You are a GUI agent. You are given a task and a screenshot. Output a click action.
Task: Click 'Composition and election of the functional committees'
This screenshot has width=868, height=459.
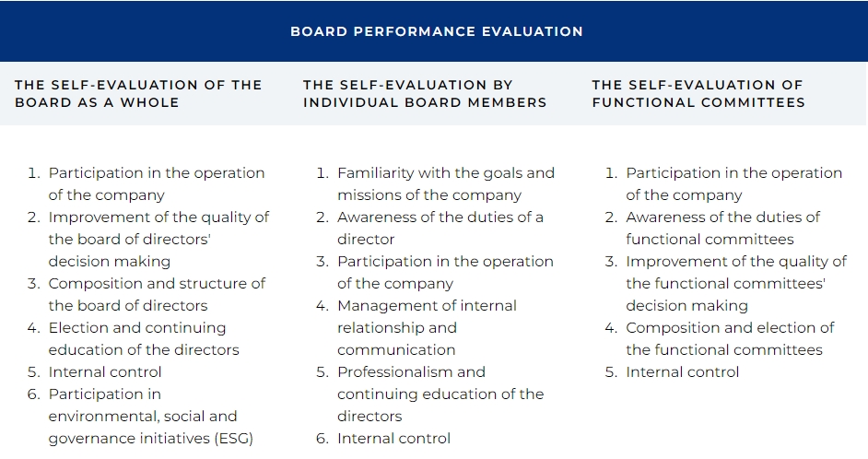[730, 339]
